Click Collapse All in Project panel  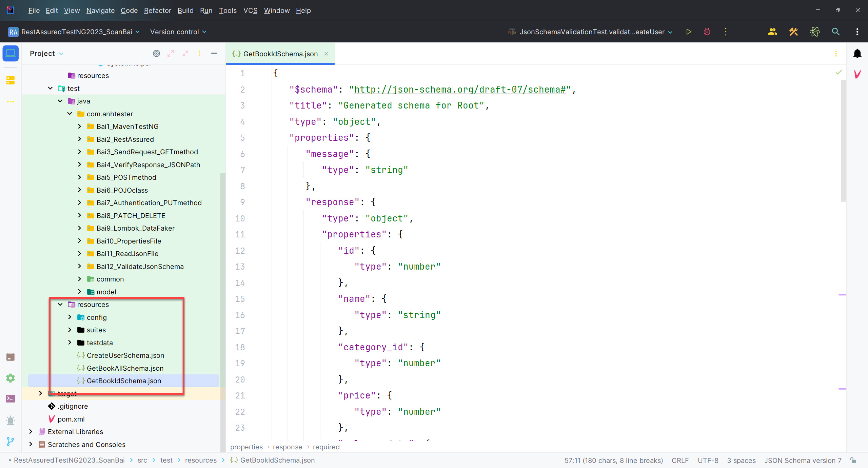tap(185, 53)
